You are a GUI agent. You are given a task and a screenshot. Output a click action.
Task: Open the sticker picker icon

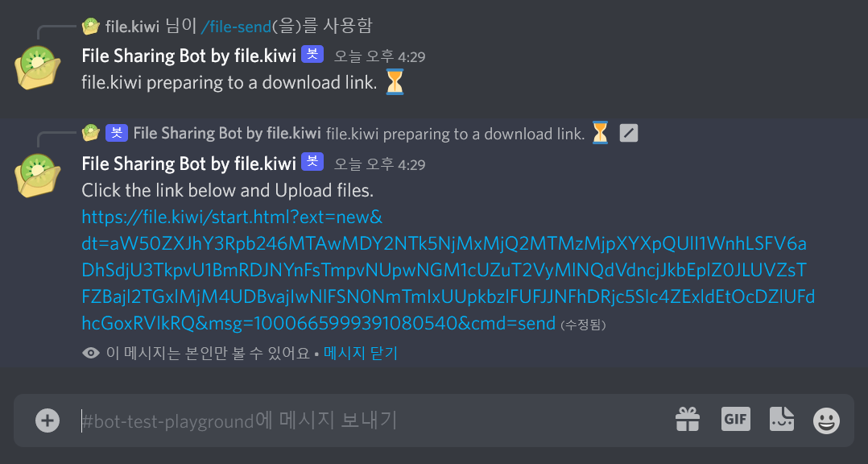[782, 419]
